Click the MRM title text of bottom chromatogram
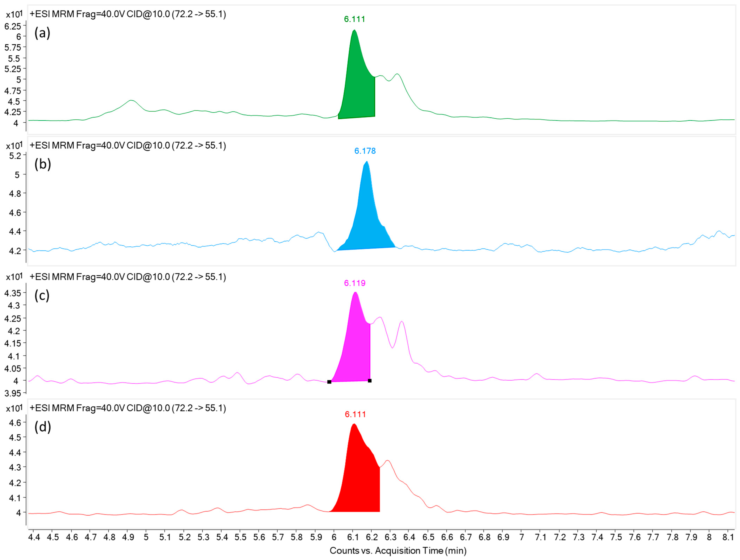Viewport: 740px width, 560px height. (x=128, y=408)
